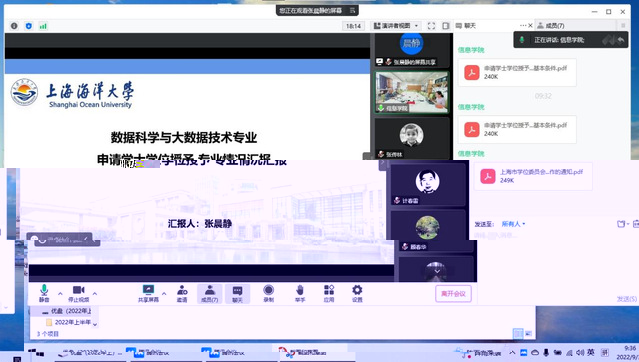Viewport: 639px width, 362px height.
Task: Click the green network signal icon
Action: [43, 26]
